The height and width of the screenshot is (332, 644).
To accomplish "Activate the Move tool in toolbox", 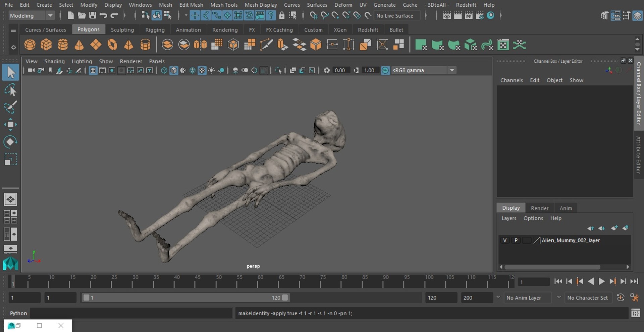I will coord(10,125).
